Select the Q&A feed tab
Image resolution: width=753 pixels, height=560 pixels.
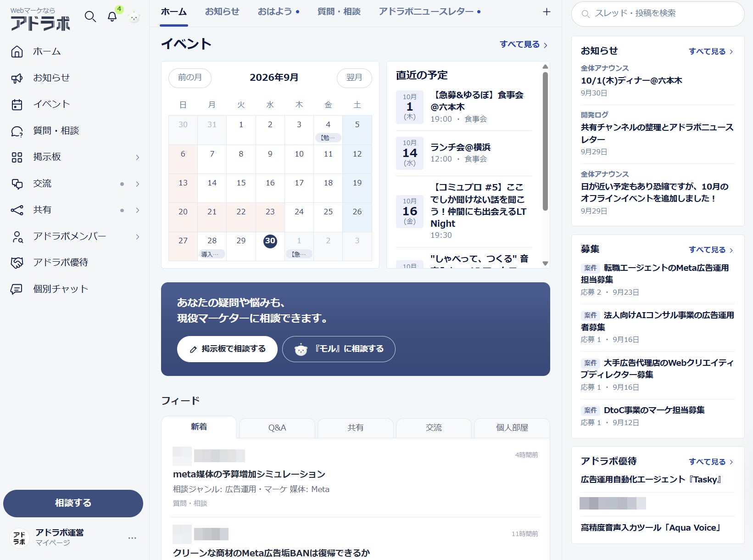point(277,428)
